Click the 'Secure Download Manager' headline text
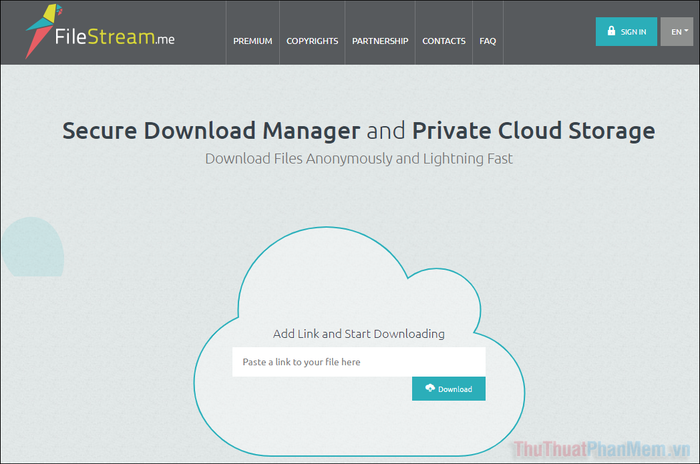 [211, 131]
